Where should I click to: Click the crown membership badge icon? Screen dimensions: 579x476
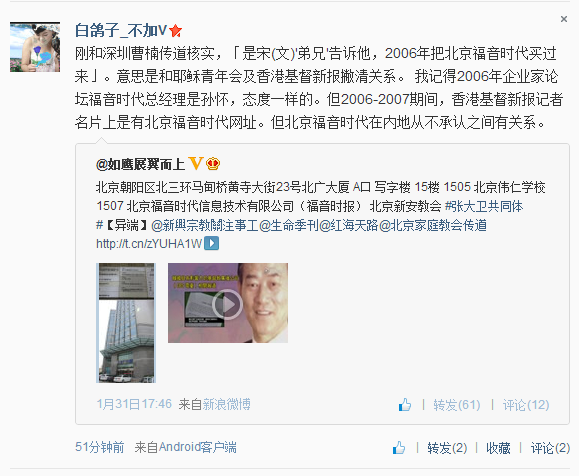pyautogui.click(x=213, y=163)
